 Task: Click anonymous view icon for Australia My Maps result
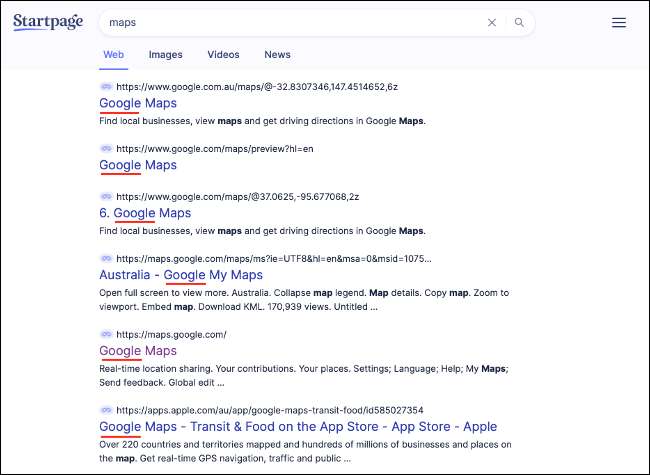(x=106, y=258)
